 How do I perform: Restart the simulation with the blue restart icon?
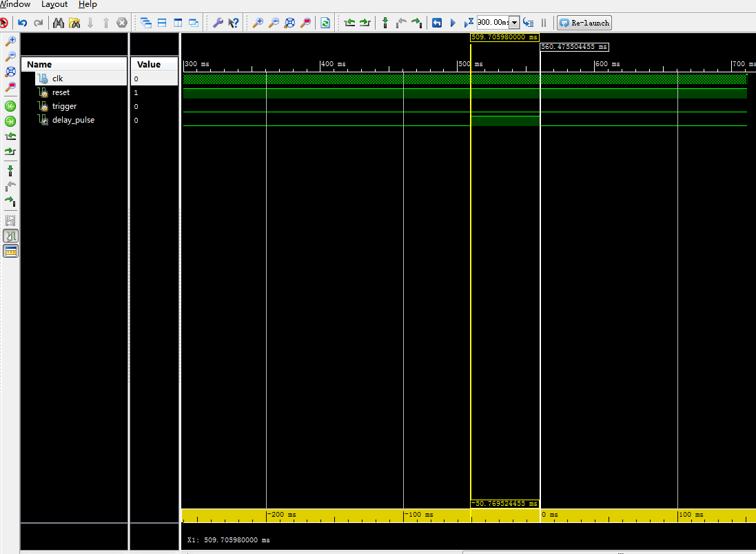pos(437,23)
